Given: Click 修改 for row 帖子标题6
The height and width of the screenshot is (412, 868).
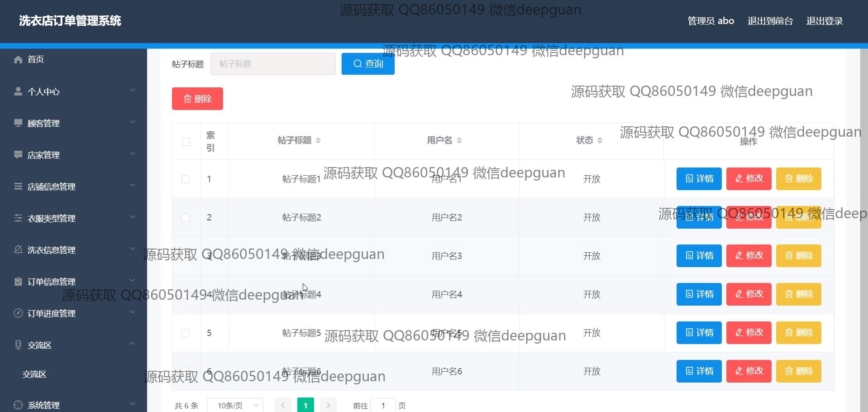Looking at the screenshot, I should click(749, 371).
